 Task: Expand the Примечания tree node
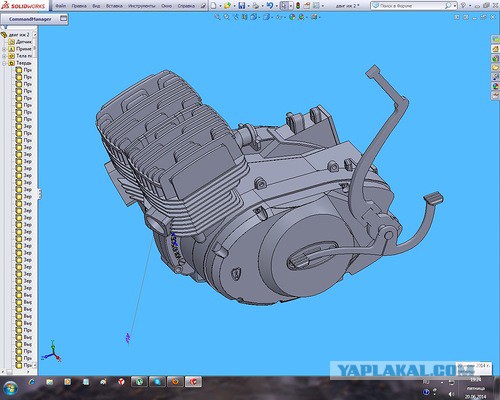[4, 49]
